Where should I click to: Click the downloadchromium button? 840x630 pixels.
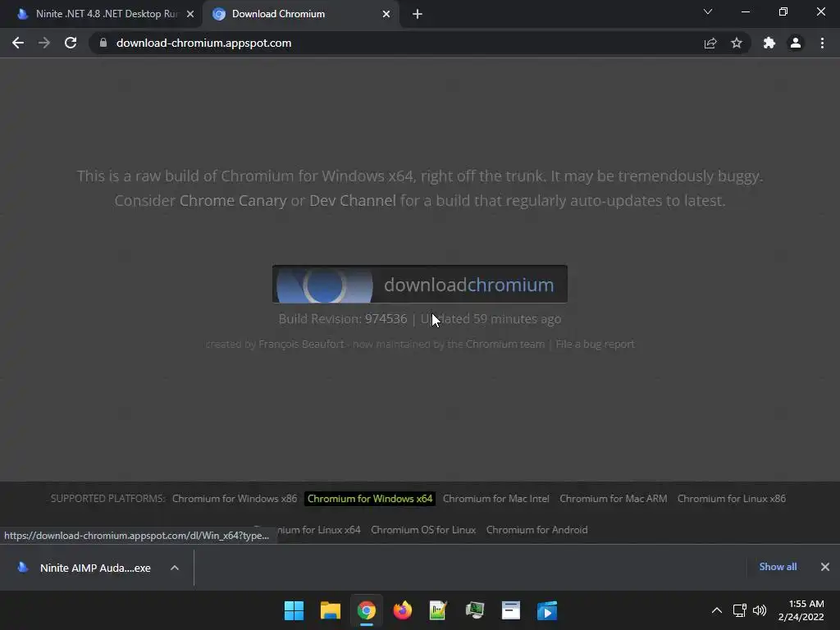pyautogui.click(x=419, y=285)
